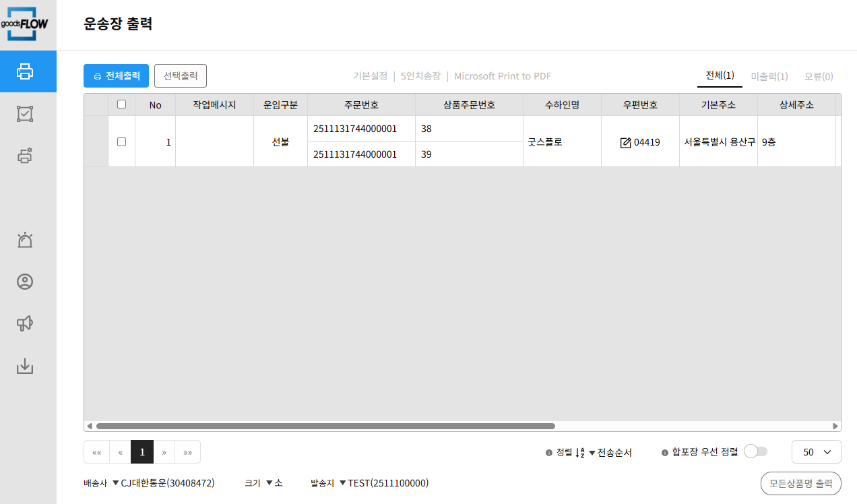Go to the last page in pagination
This screenshot has width=857, height=504.
coord(188,452)
